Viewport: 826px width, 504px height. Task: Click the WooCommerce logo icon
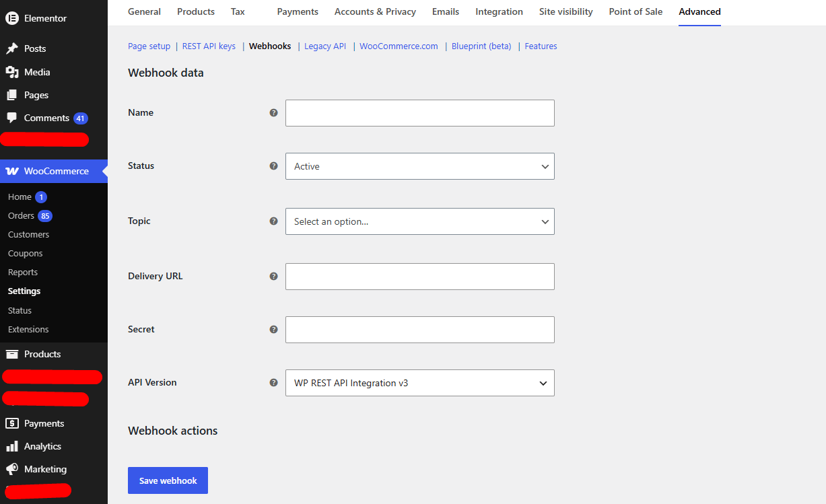point(12,171)
